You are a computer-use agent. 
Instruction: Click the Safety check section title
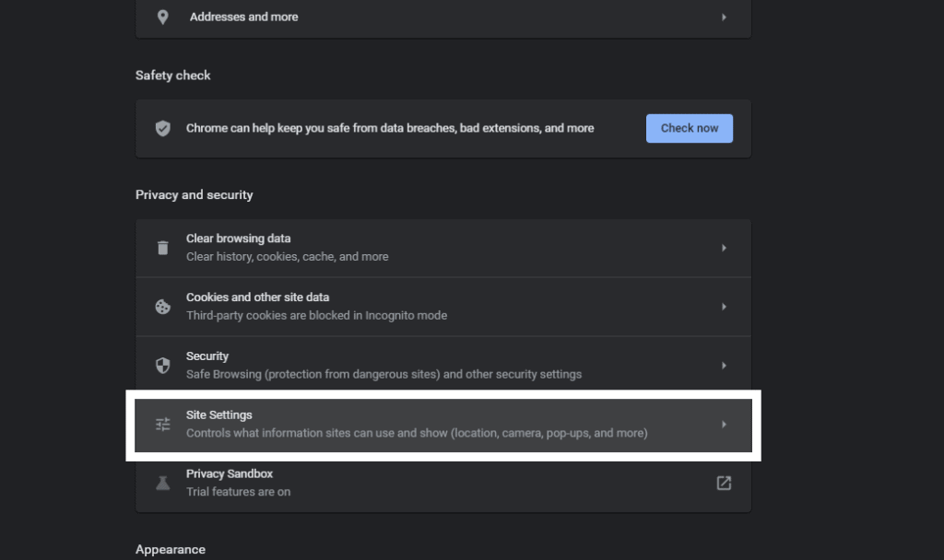pyautogui.click(x=172, y=75)
